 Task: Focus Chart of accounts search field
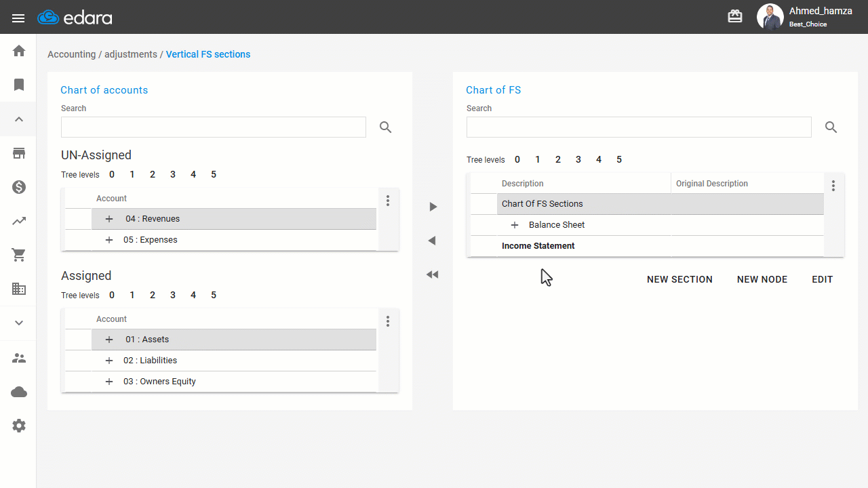[x=214, y=127]
